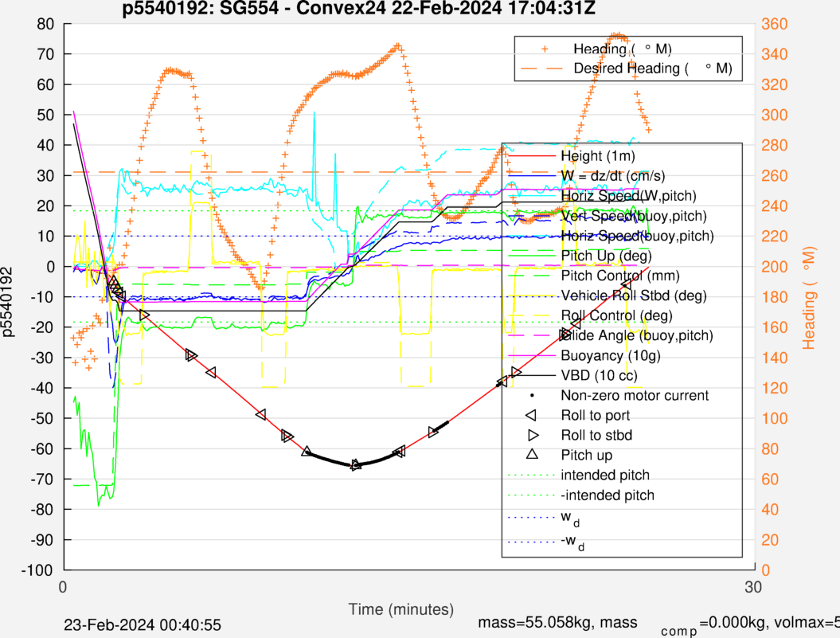Click the orange right axis tick label 100
840x638 pixels.
pyautogui.click(x=774, y=418)
